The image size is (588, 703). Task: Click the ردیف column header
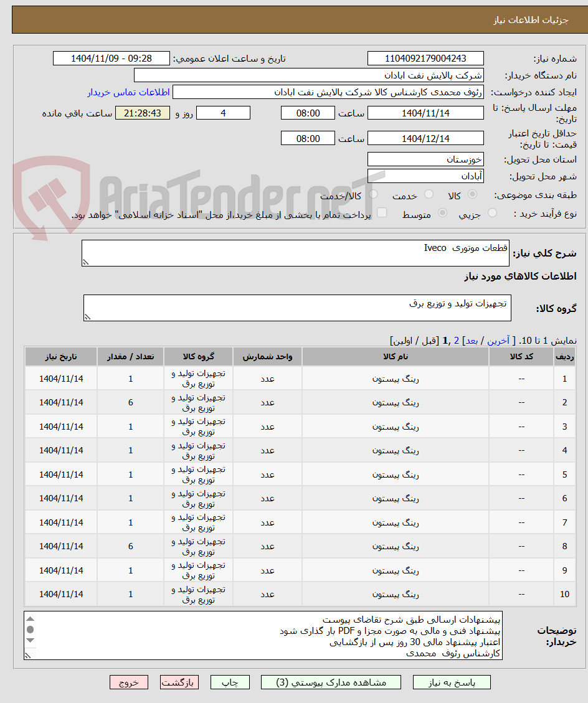(565, 356)
